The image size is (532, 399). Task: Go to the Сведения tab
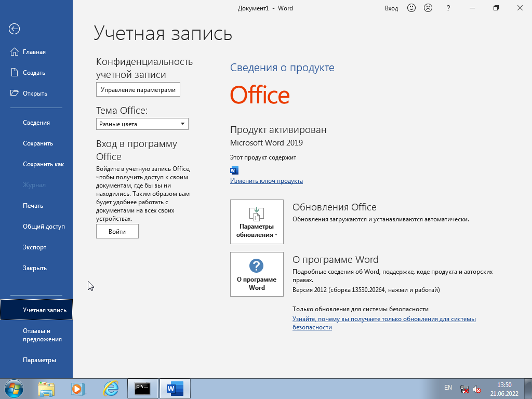(36, 123)
